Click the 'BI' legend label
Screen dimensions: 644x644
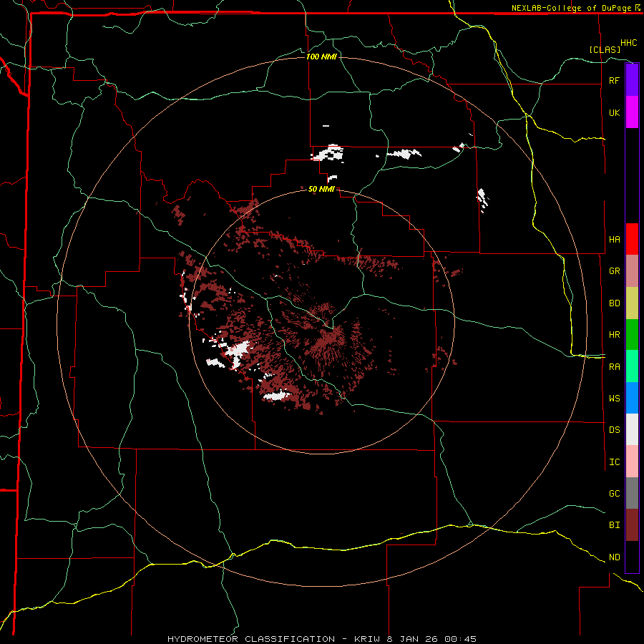point(614,525)
